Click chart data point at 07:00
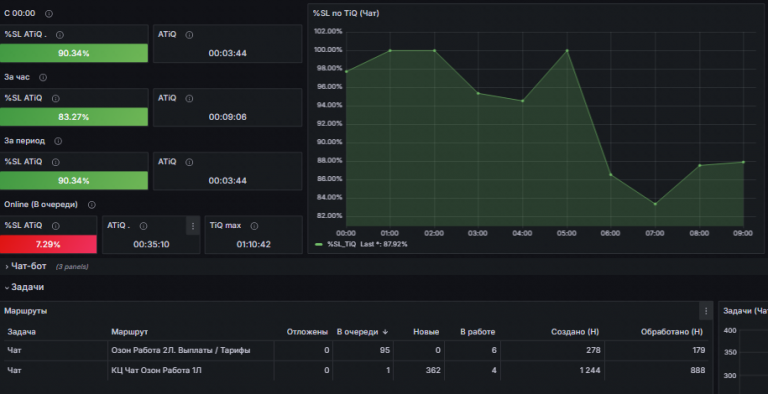This screenshot has height=394, width=768. [655, 204]
